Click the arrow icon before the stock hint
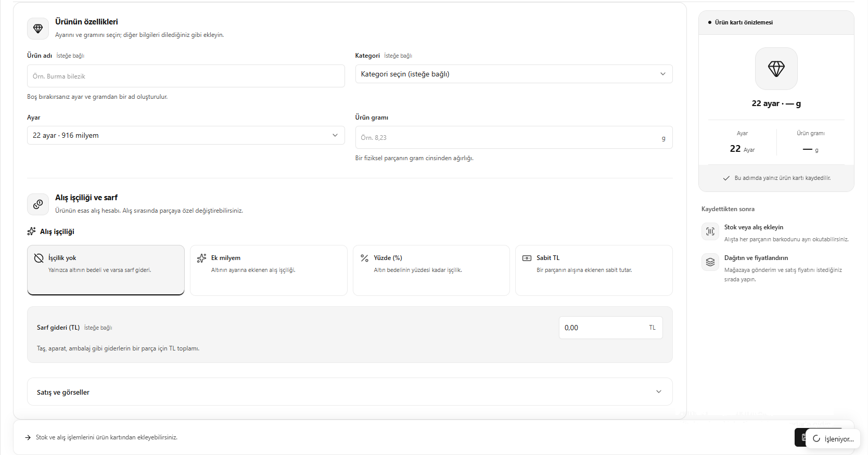868x455 pixels. [x=28, y=437]
